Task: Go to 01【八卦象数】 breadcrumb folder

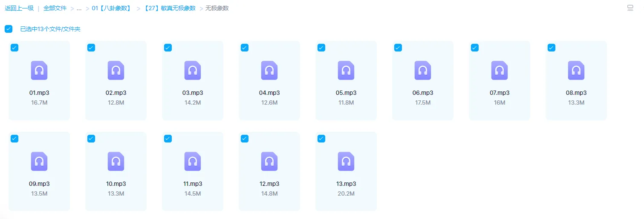Action: tap(112, 8)
